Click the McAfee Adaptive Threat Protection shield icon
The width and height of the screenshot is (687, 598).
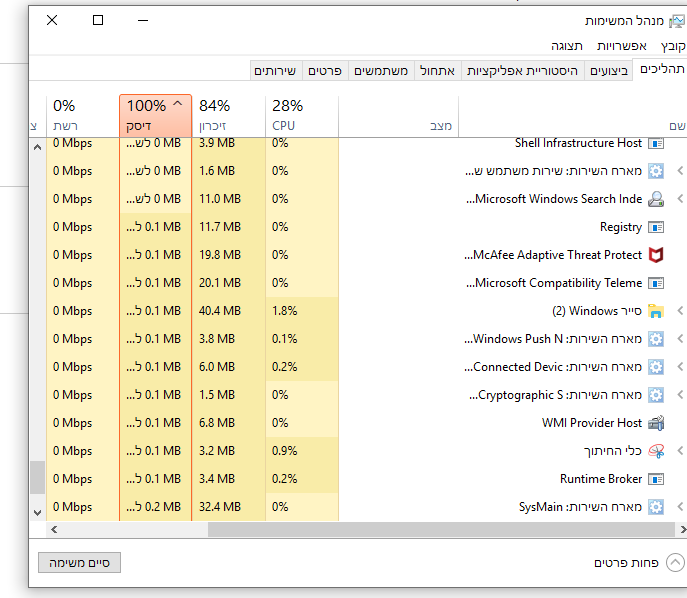point(656,255)
